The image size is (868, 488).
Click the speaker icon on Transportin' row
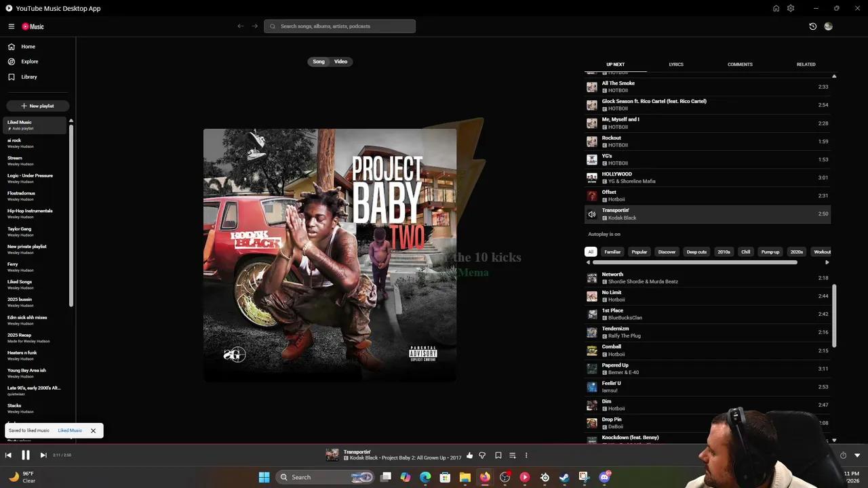tap(592, 214)
